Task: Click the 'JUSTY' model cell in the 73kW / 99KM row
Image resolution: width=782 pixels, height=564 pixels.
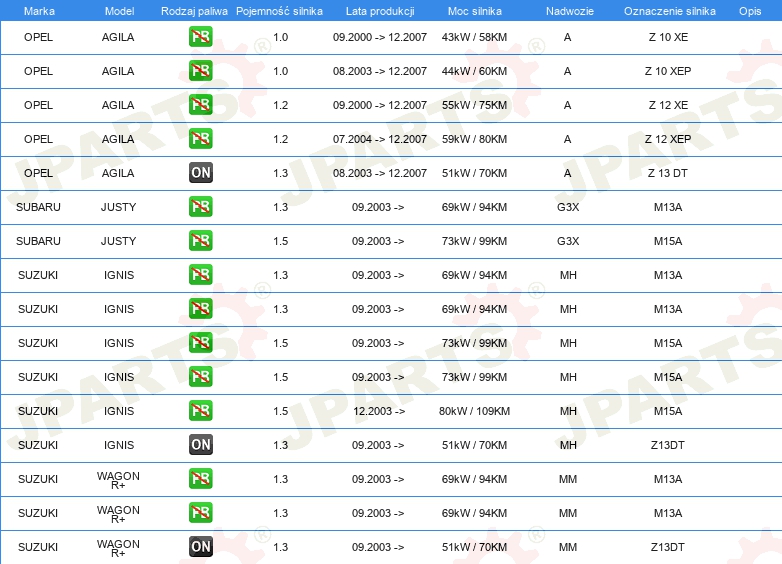Action: 118,241
